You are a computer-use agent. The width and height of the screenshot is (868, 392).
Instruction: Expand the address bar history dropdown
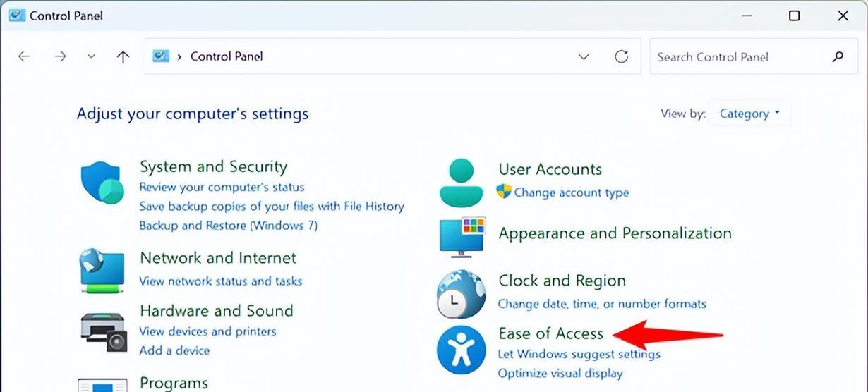pyautogui.click(x=584, y=56)
